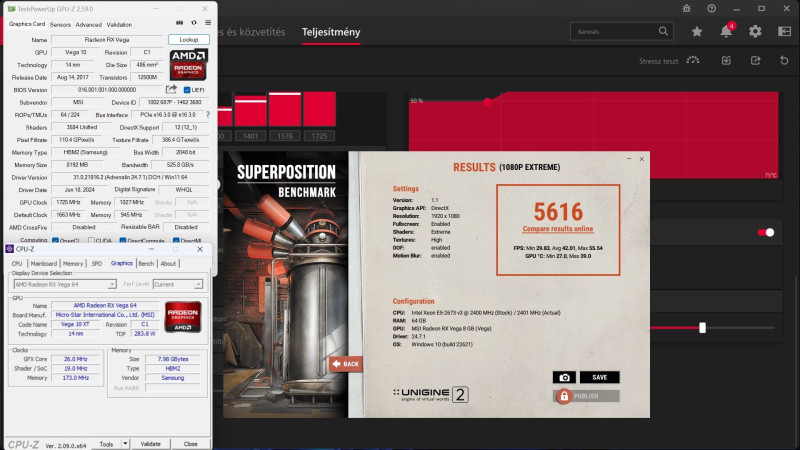Image resolution: width=800 pixels, height=450 pixels.
Task: Click Close button in CPU-Z
Action: 190,443
